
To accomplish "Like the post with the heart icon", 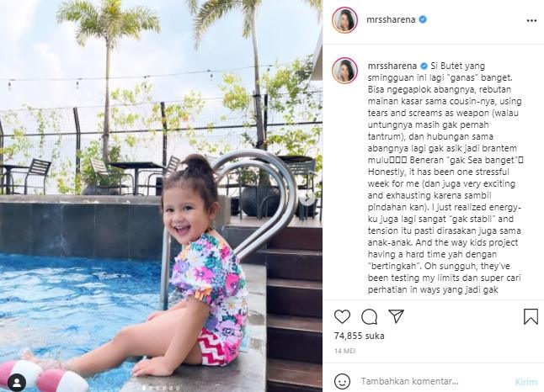I will 342,316.
